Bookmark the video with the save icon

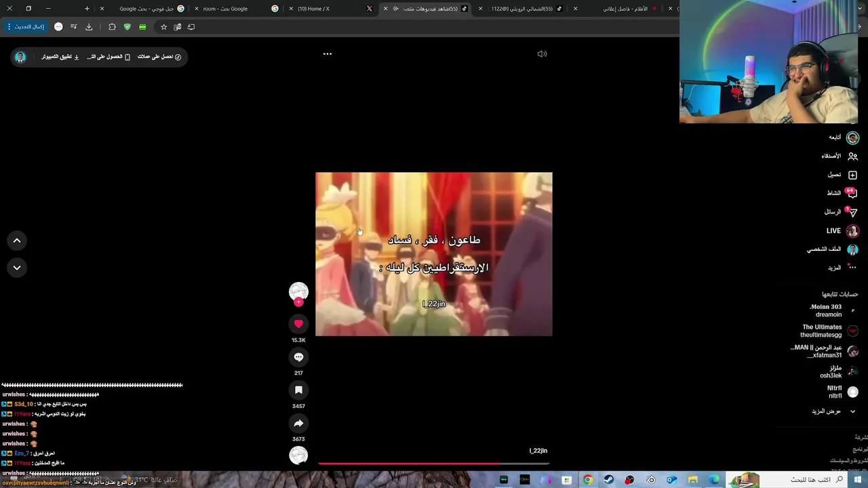tap(298, 390)
